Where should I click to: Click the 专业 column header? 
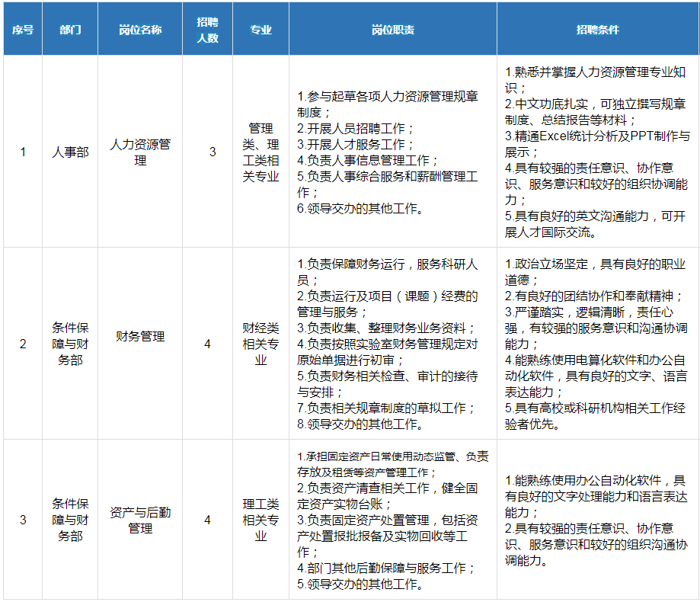pos(261,30)
